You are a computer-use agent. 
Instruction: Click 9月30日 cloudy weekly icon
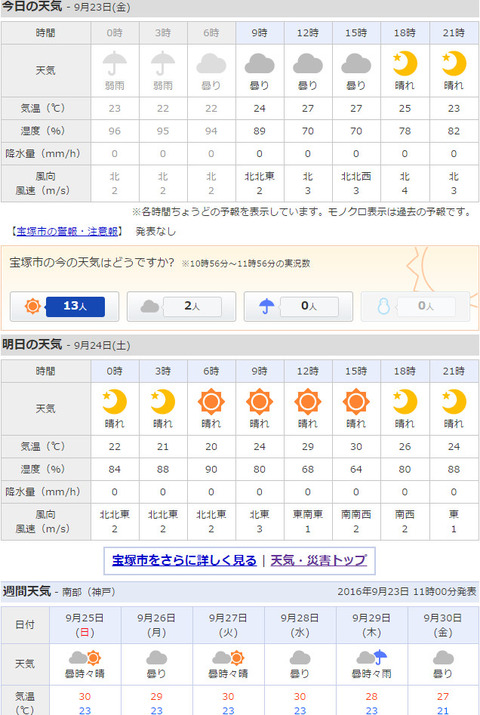[x=443, y=658]
